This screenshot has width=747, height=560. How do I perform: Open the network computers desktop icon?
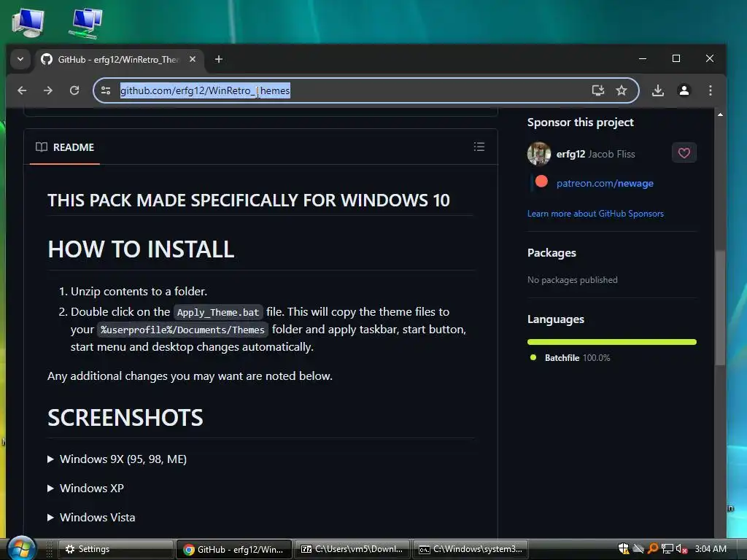pos(86,23)
